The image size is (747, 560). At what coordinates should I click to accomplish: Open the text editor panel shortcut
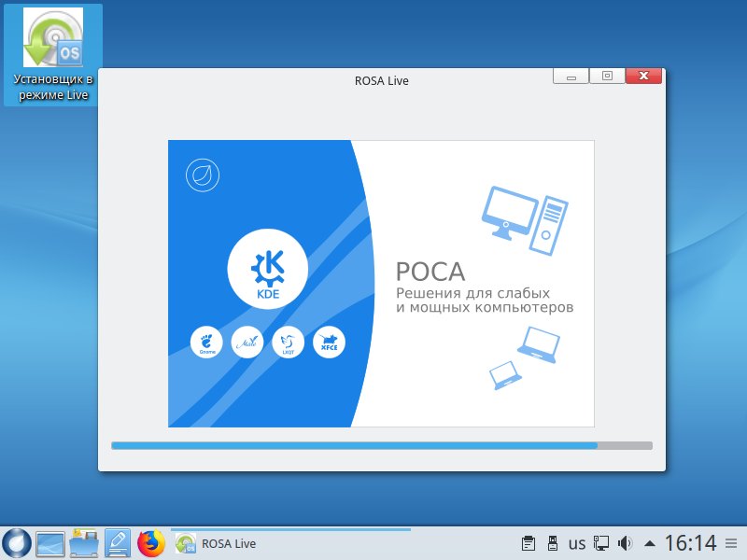click(117, 543)
